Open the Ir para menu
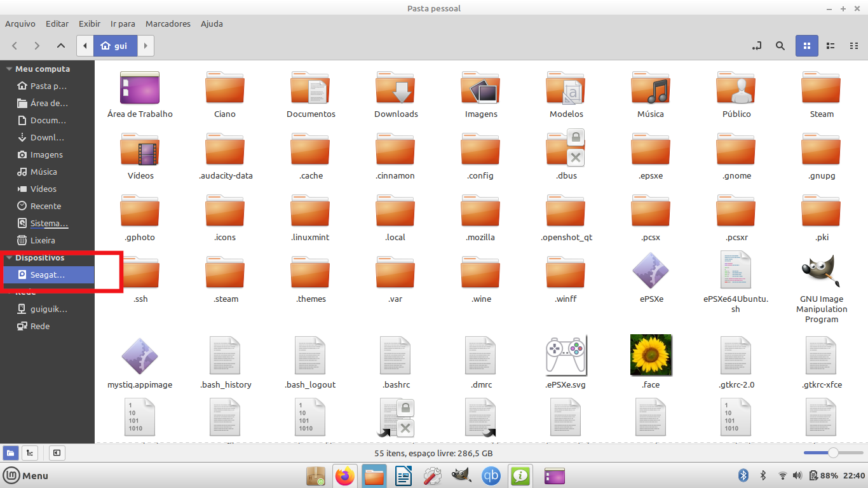868x488 pixels. click(x=123, y=24)
